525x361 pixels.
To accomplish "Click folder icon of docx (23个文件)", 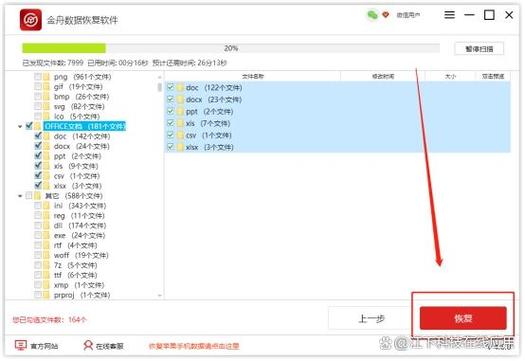I will tap(180, 99).
